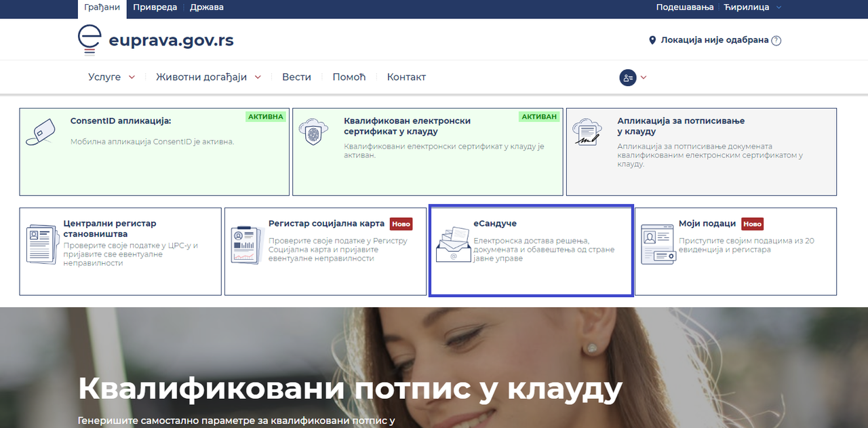Click the Квалификовани потпис у клауду banner heading
The height and width of the screenshot is (428, 868).
tap(350, 389)
